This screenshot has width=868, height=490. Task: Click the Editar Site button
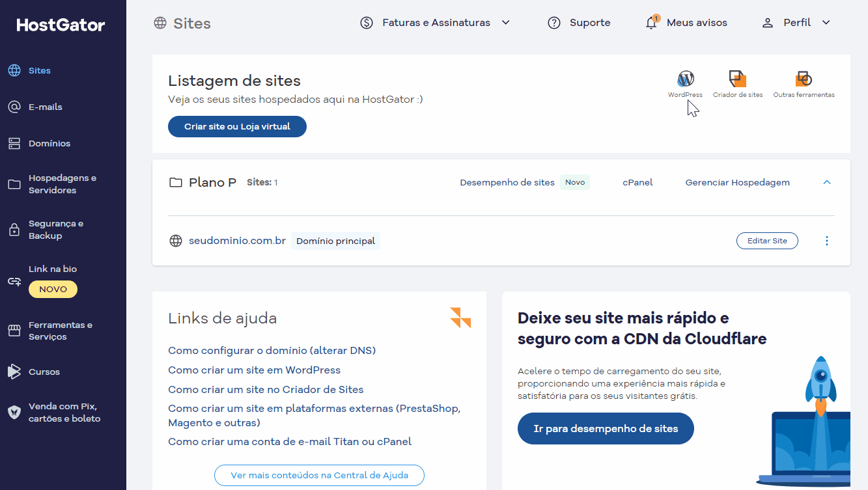tap(767, 241)
